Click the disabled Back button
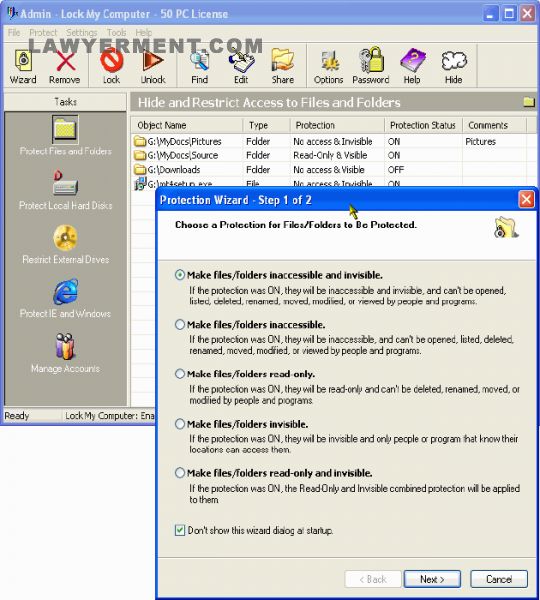Viewport: 540px width, 600px height. click(373, 579)
